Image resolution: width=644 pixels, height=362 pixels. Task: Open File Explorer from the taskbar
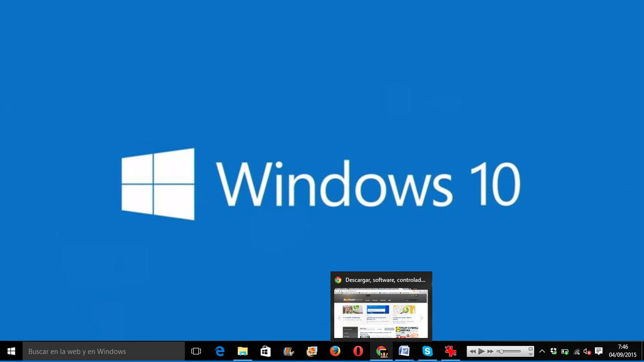tap(243, 351)
